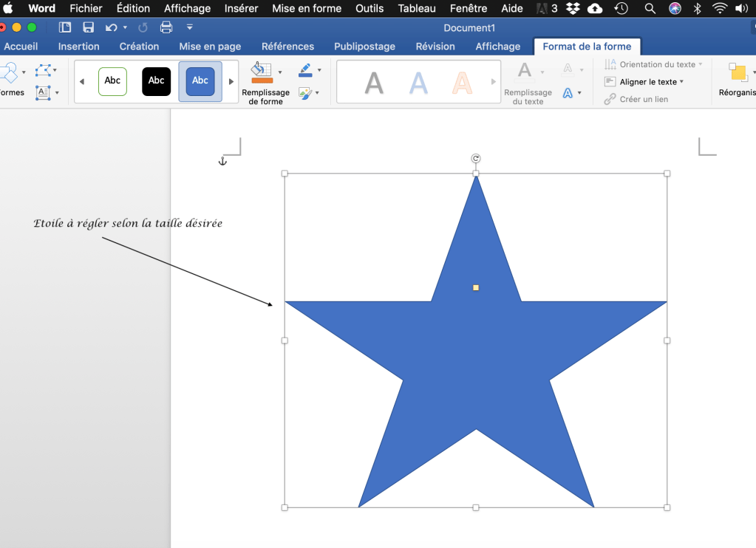Open the Tableau menu in menu bar
756x548 pixels.
click(x=417, y=9)
